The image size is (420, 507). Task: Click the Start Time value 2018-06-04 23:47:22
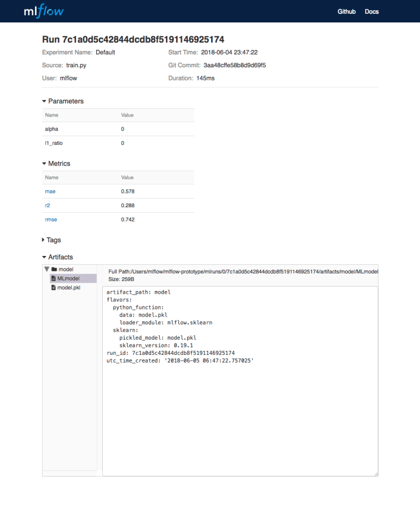coord(229,53)
